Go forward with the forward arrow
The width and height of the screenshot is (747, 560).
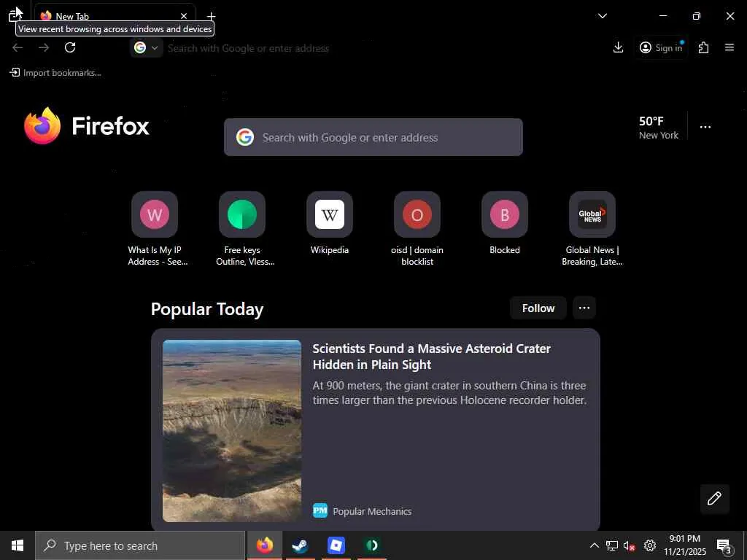pyautogui.click(x=44, y=47)
